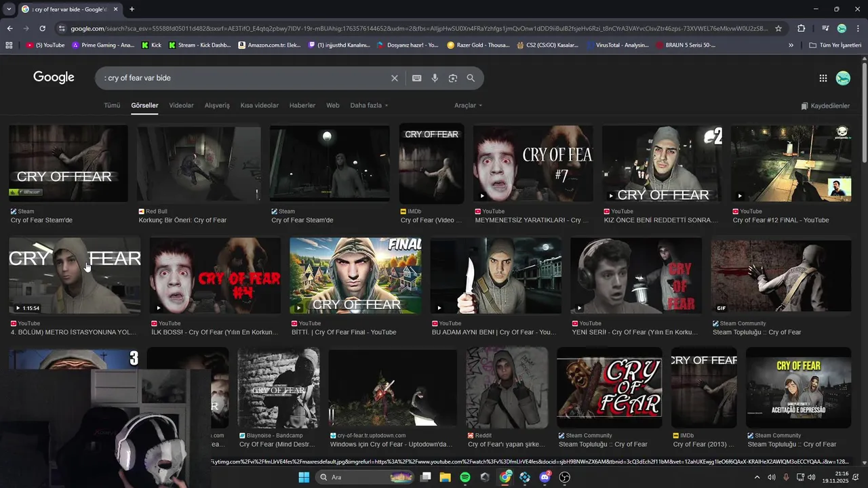This screenshot has height=488, width=868.
Task: Open the bookmarks bar apps grid icon
Action: coord(9,45)
